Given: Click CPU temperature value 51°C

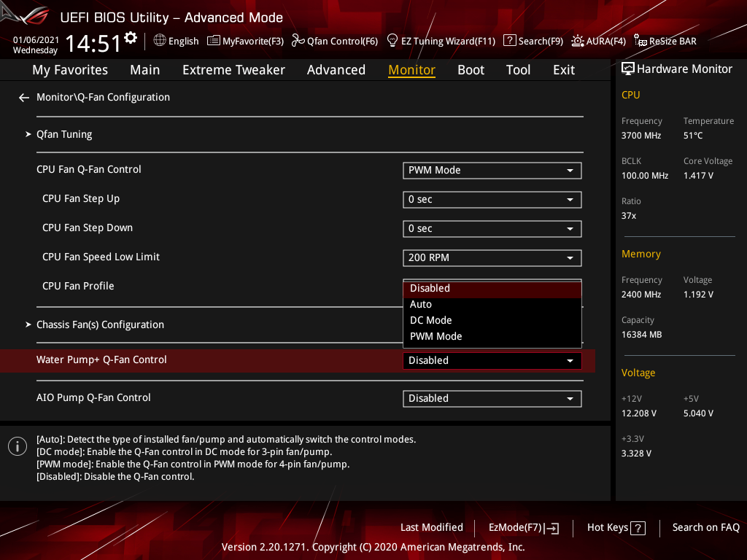Looking at the screenshot, I should (x=693, y=136).
